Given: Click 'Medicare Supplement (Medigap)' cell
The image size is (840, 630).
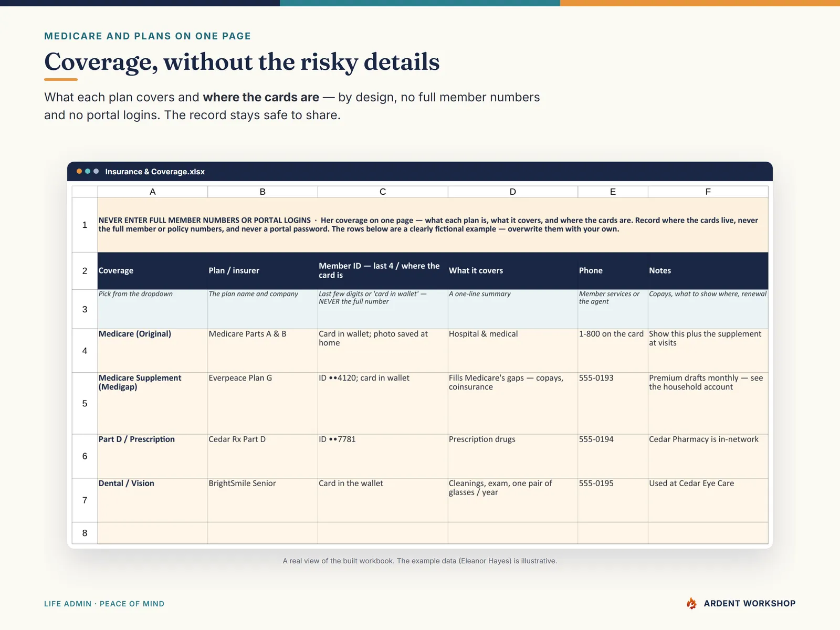Looking at the screenshot, I should (153, 403).
